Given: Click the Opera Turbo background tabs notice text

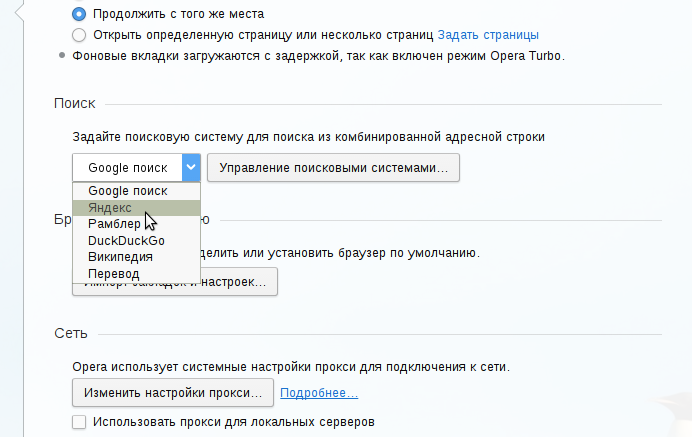Looking at the screenshot, I should (x=318, y=56).
